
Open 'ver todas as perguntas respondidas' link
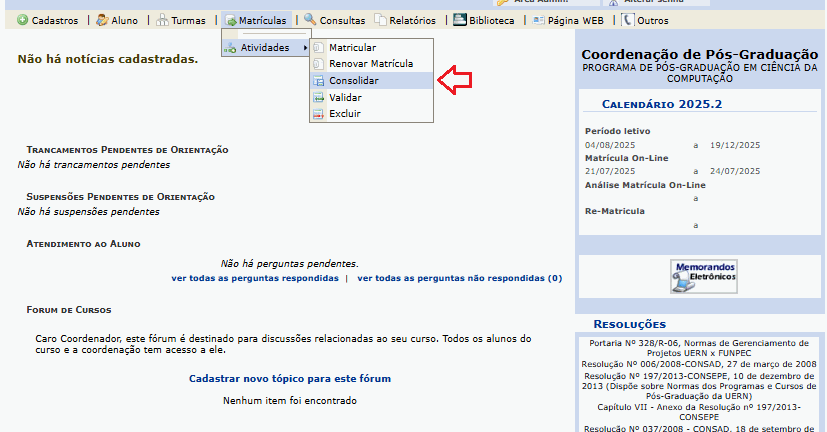254,279
